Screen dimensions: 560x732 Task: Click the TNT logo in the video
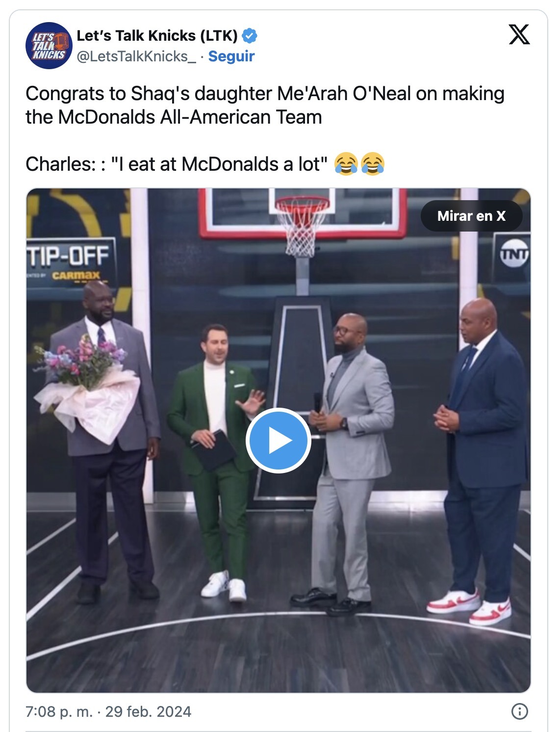coord(514,254)
